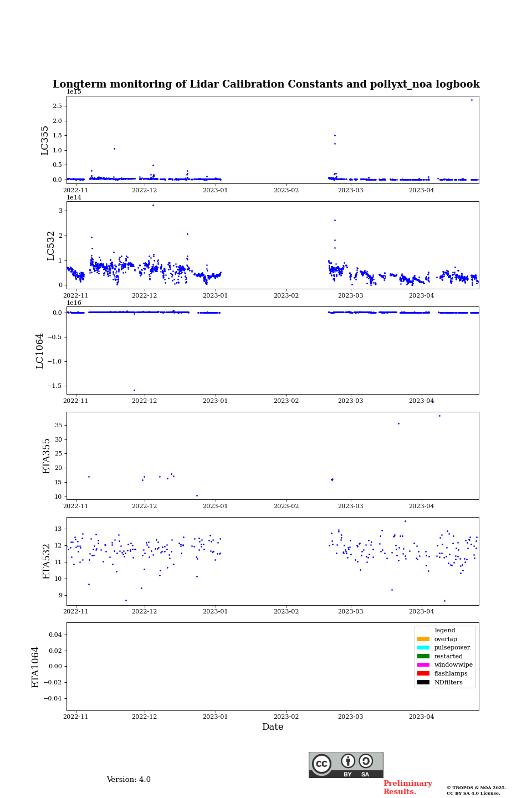
Task: Click the green restarted legend swatch
Action: [423, 656]
